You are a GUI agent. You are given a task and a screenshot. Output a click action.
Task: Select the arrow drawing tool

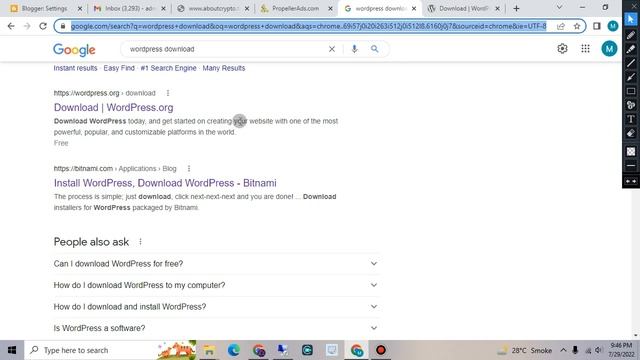tap(631, 77)
